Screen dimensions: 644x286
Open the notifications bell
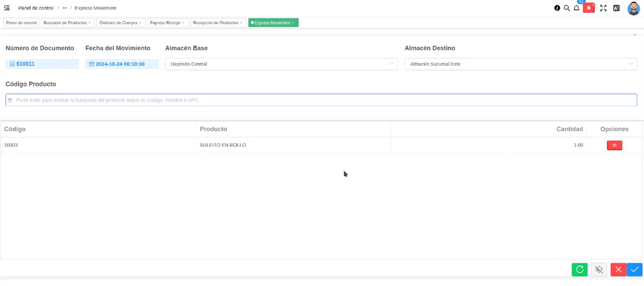[576, 8]
